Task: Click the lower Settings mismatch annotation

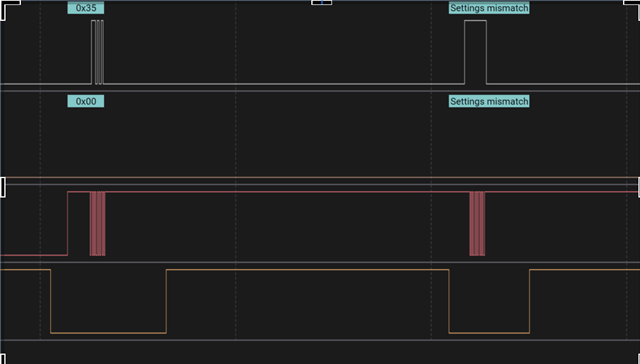Action: tap(489, 101)
